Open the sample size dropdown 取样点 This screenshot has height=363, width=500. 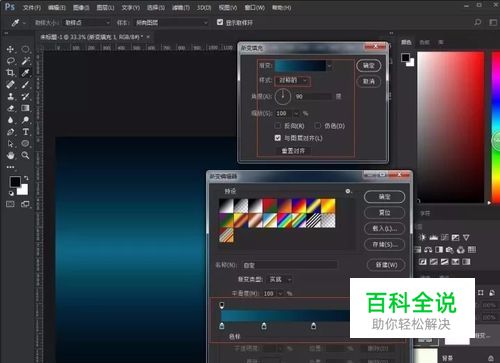pos(87,23)
